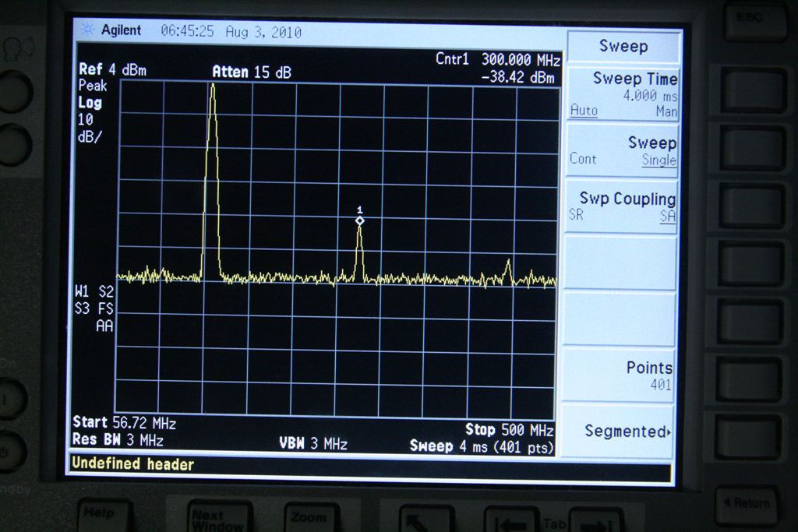Click the Start 56.72 MHz frequency label
The image size is (798, 532).
tap(124, 423)
